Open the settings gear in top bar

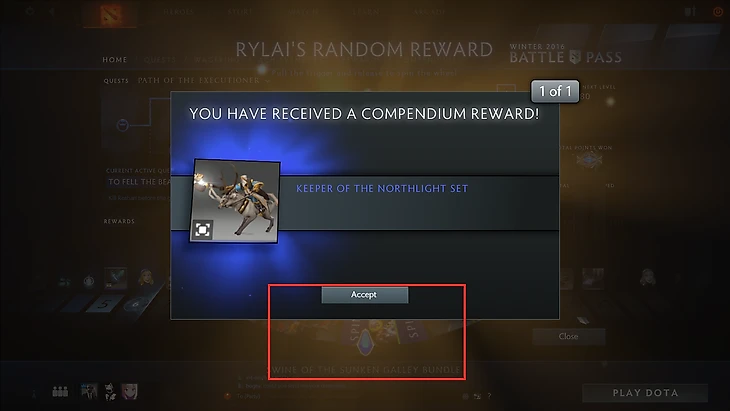[30, 11]
